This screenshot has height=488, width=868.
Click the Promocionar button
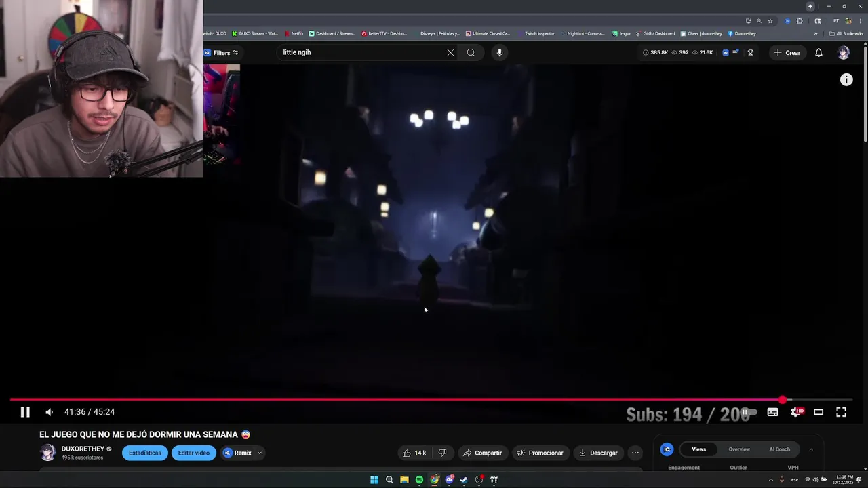pos(540,453)
